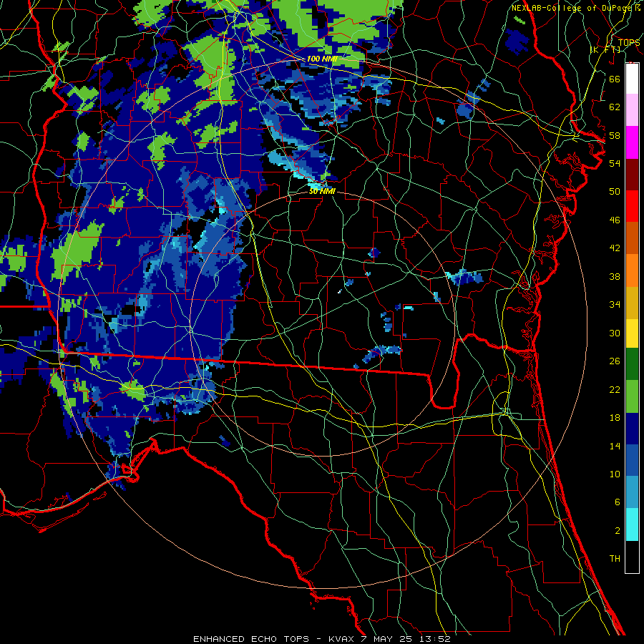Click the dark orange 42-46 kft legend swatch
644x644 pixels.
(x=632, y=238)
